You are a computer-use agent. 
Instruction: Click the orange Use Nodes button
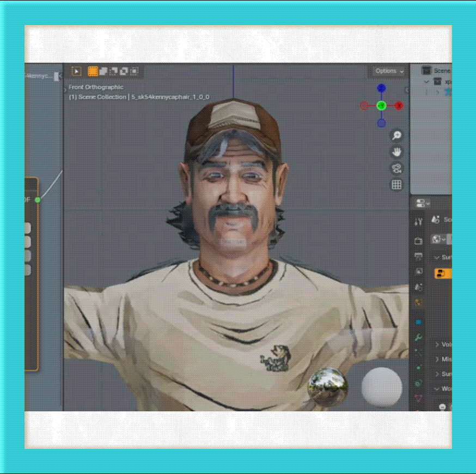tap(443, 274)
